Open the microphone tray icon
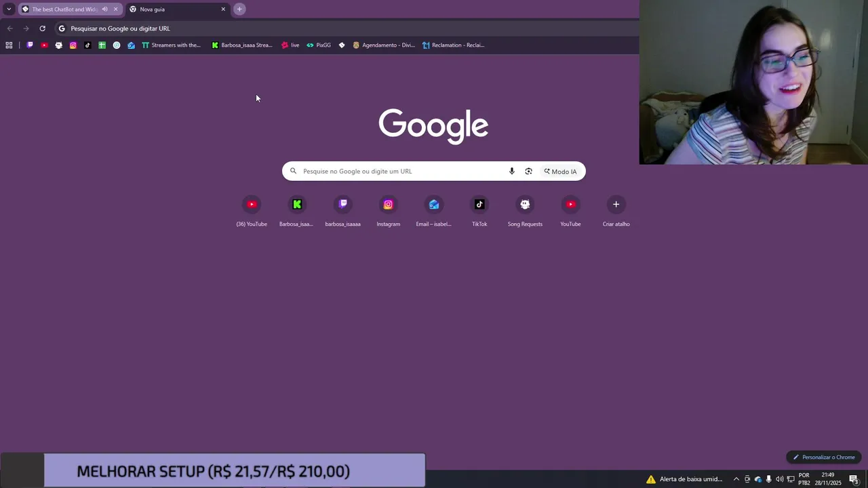 (769, 479)
